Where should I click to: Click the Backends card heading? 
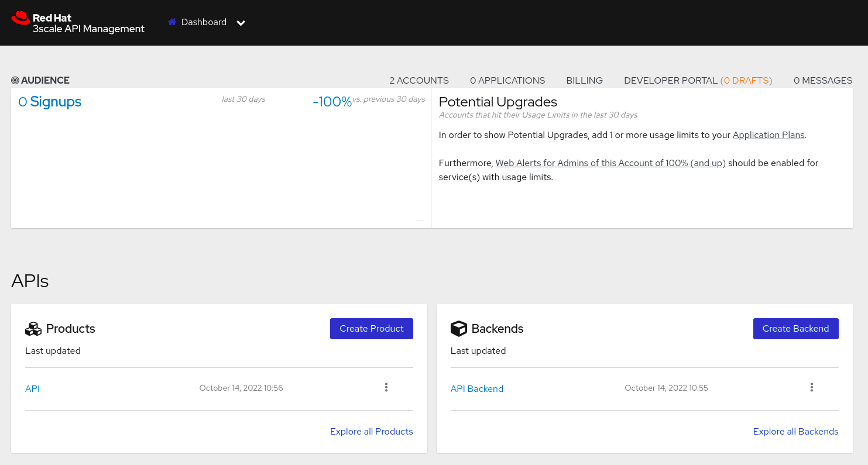[498, 329]
